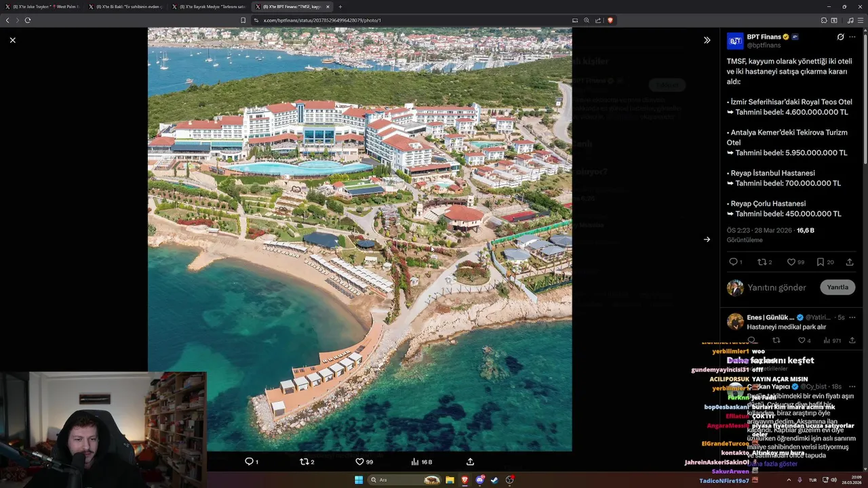Open the Brave Shields lion icon

(x=610, y=20)
